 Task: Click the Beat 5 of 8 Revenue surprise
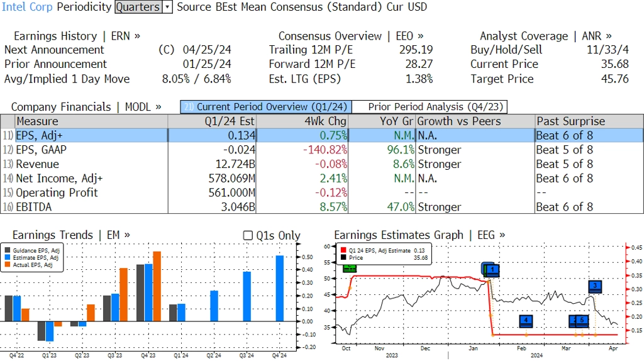(564, 164)
